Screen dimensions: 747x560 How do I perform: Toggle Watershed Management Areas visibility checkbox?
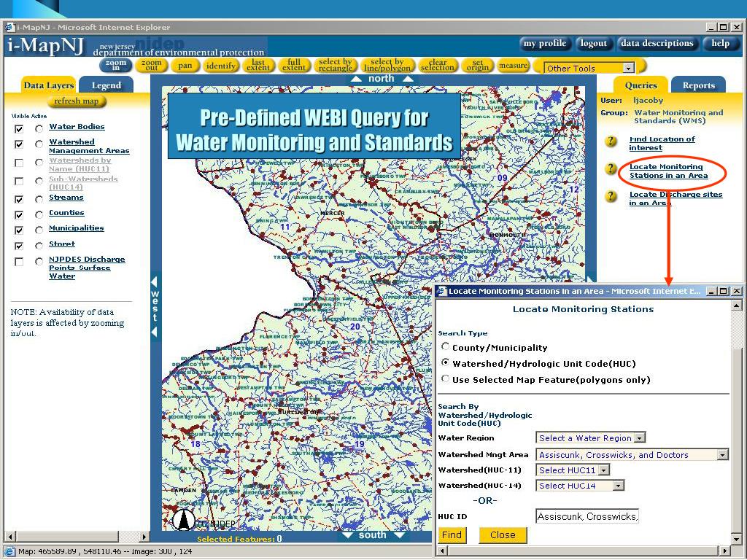pos(19,144)
